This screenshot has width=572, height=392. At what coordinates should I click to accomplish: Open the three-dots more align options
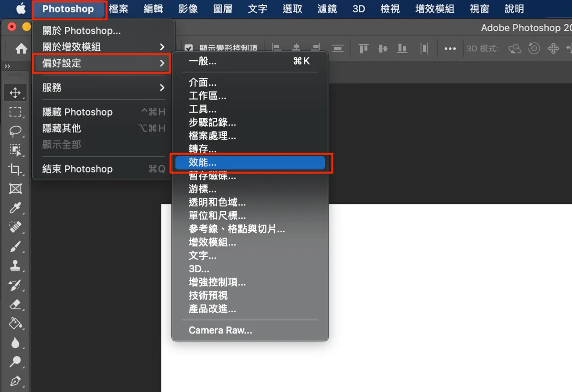450,49
